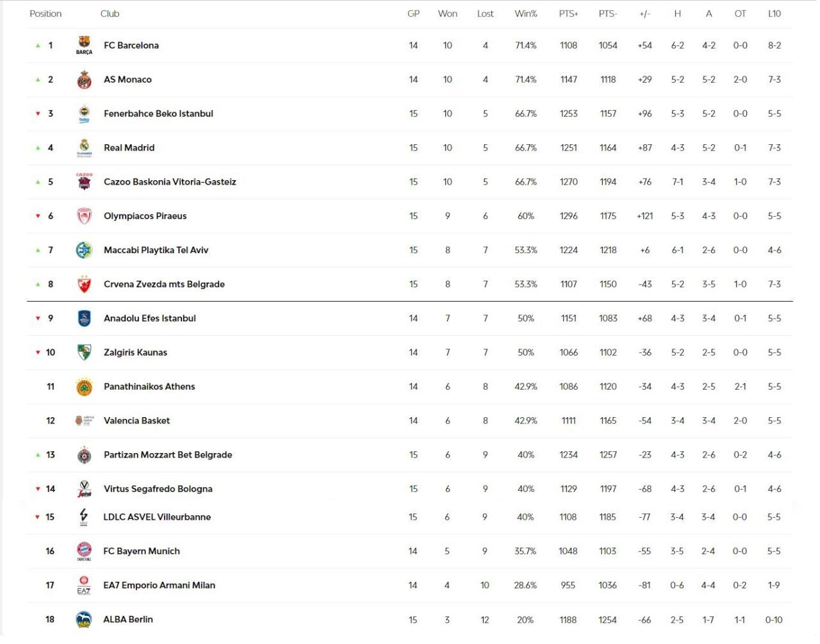Screen dimensions: 820x644
Task: Click the L10 column header
Action: [x=774, y=13]
